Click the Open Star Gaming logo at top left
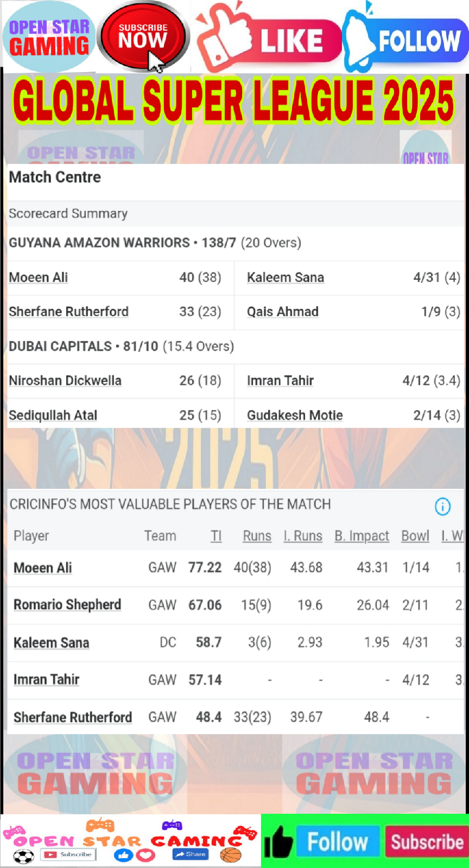This screenshot has width=469, height=868. pos(49,37)
